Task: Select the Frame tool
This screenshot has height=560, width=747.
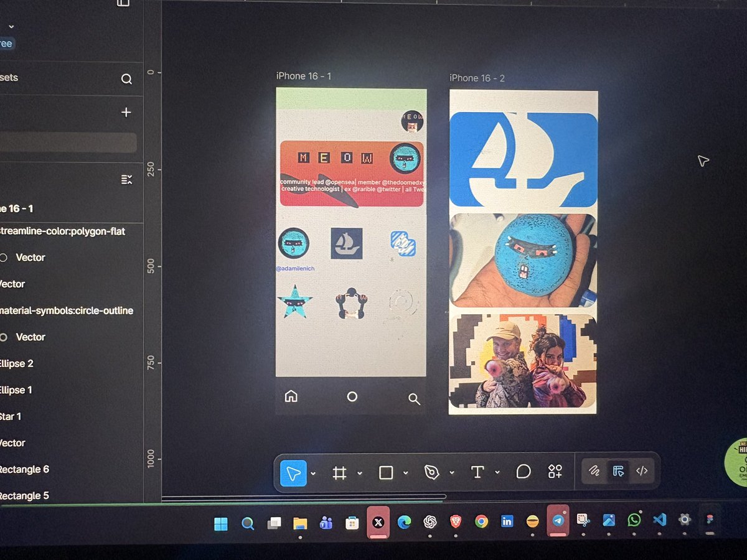Action: click(339, 474)
